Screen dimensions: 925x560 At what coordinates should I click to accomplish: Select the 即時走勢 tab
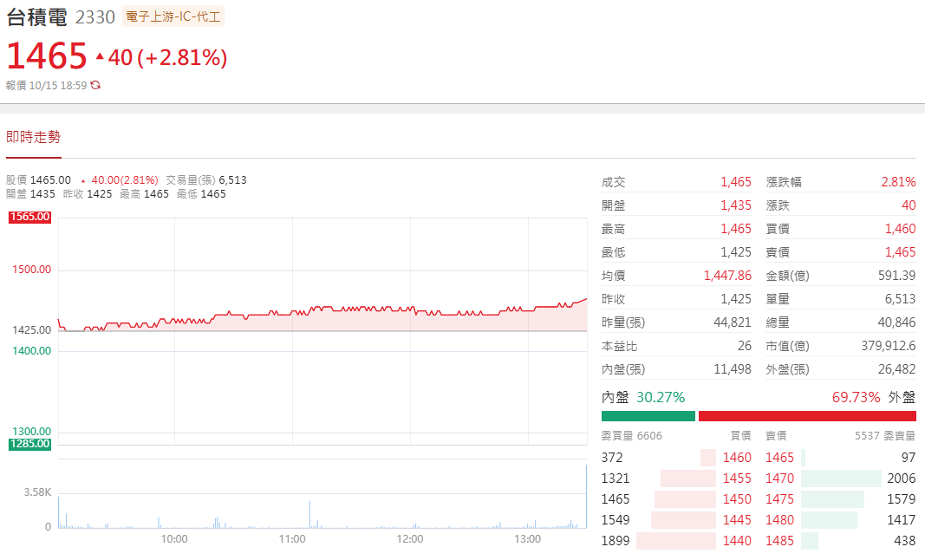33,137
